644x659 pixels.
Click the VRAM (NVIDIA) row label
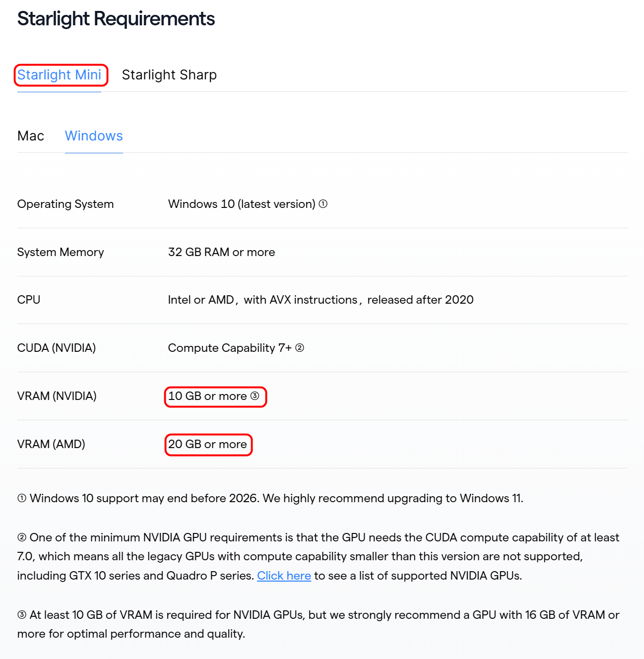tap(57, 396)
